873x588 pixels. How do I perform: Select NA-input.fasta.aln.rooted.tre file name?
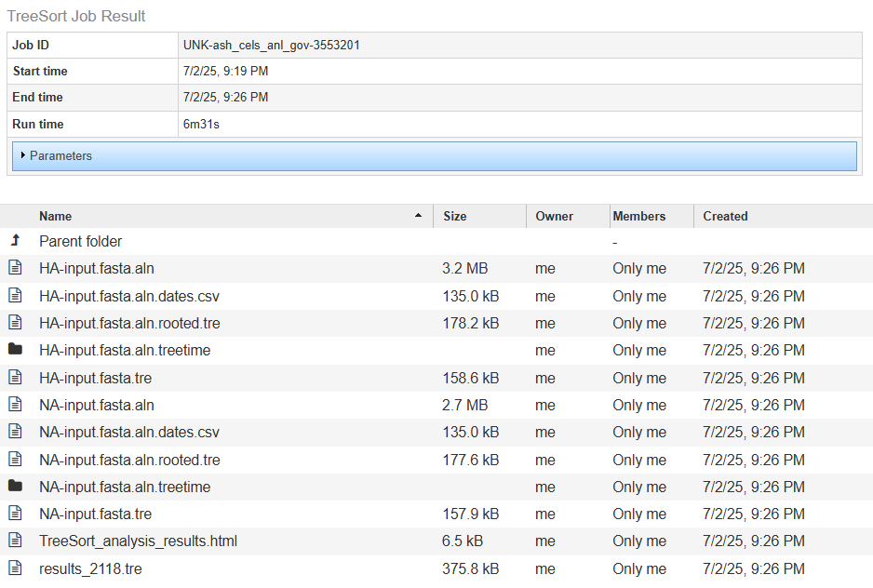click(x=129, y=460)
